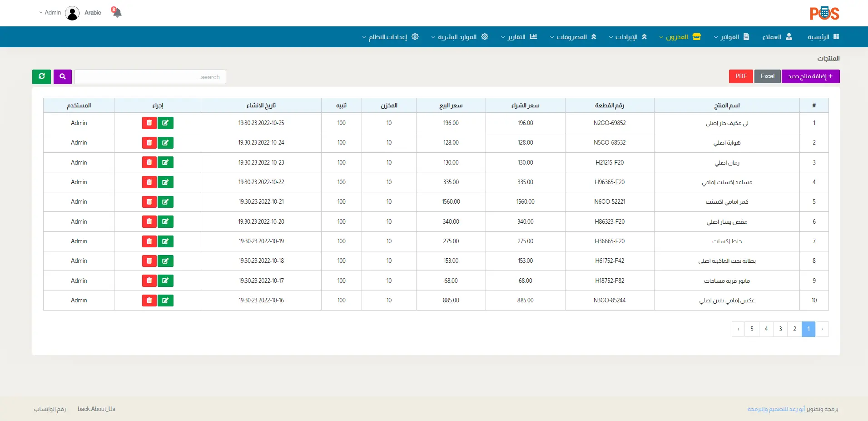The width and height of the screenshot is (868, 421).
Task: Open the Admin account dropdown
Action: click(50, 13)
